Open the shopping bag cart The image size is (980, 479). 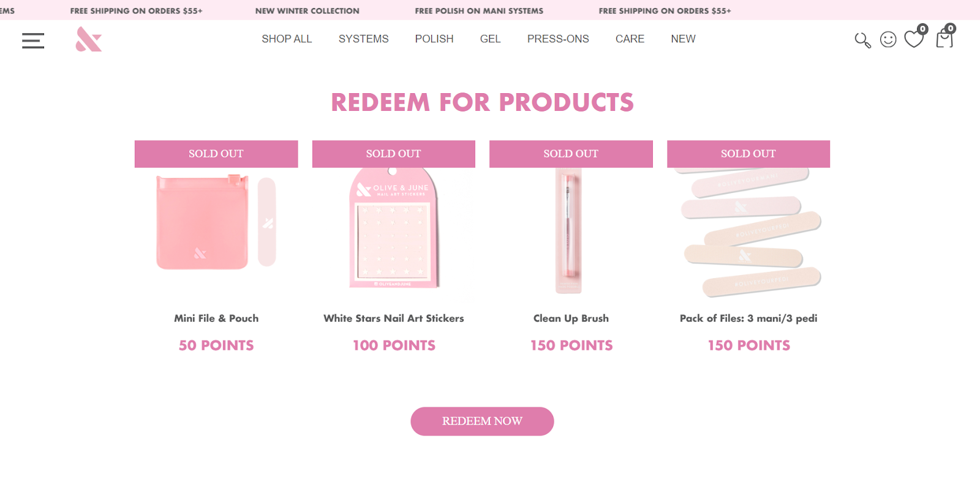(x=944, y=39)
